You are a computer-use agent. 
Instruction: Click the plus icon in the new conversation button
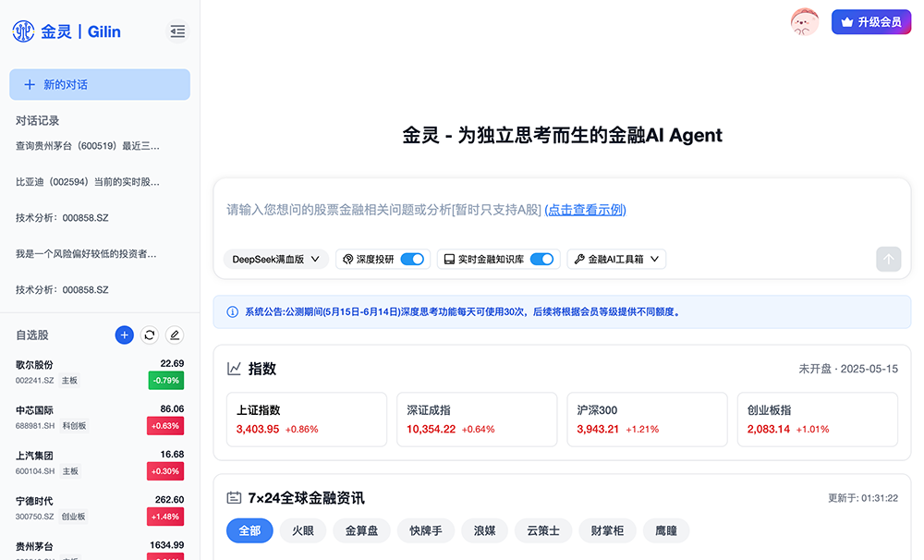click(30, 84)
